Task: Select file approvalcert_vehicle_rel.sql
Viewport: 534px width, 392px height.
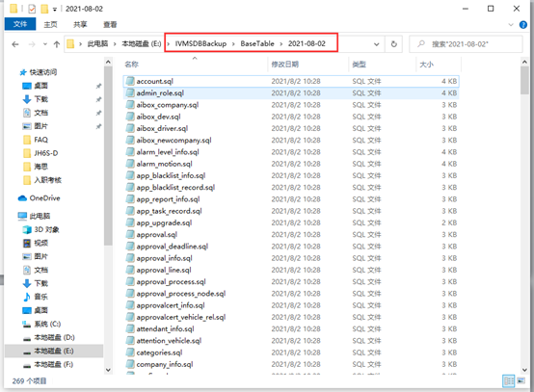Action: tap(181, 317)
